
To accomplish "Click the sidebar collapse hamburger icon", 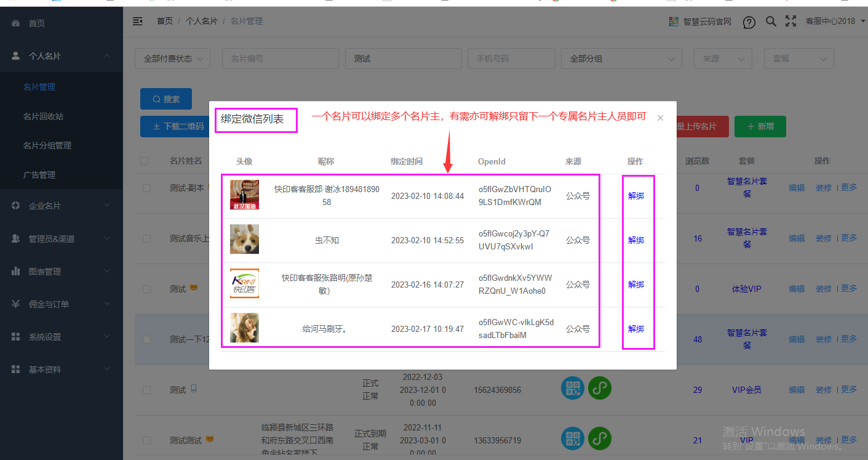I will pyautogui.click(x=138, y=22).
